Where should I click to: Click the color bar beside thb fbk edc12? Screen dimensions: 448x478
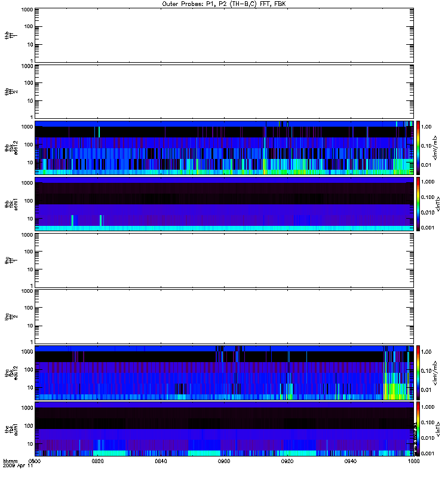click(x=418, y=148)
